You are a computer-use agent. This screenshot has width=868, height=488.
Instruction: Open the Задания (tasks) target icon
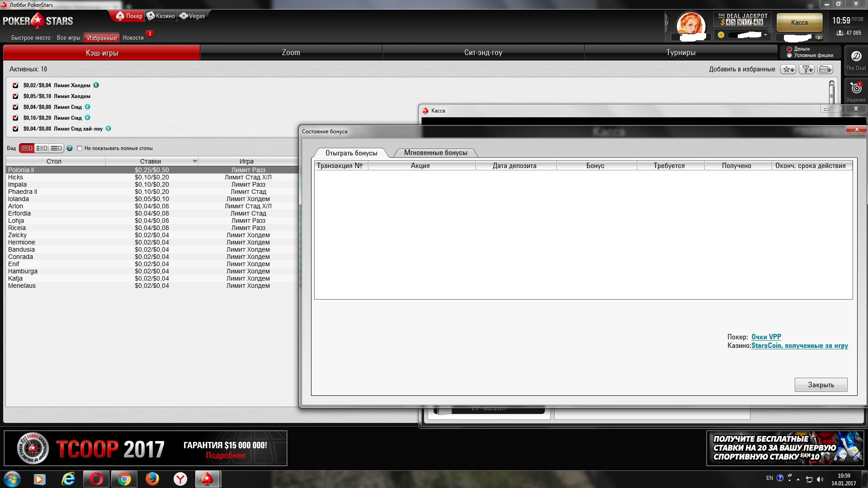(856, 91)
